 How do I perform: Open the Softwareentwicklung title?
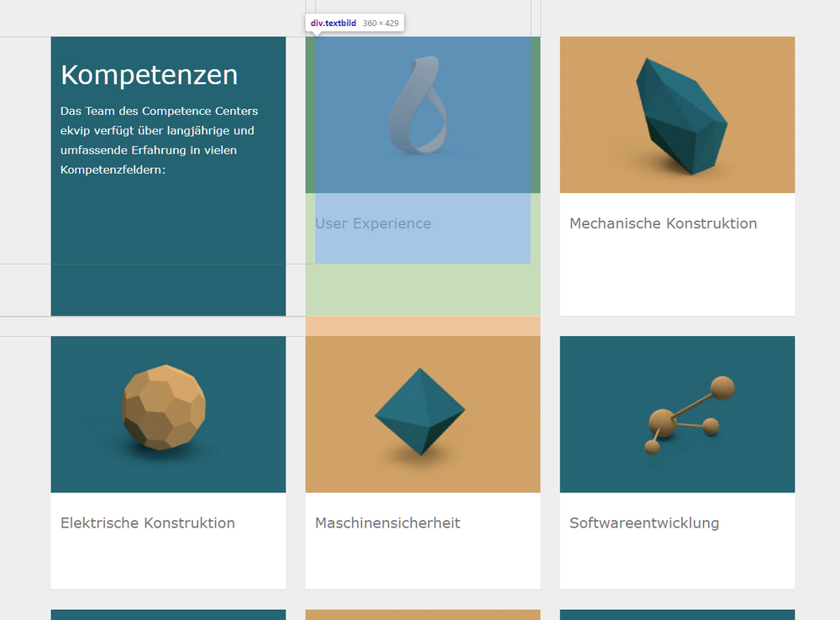coord(644,523)
